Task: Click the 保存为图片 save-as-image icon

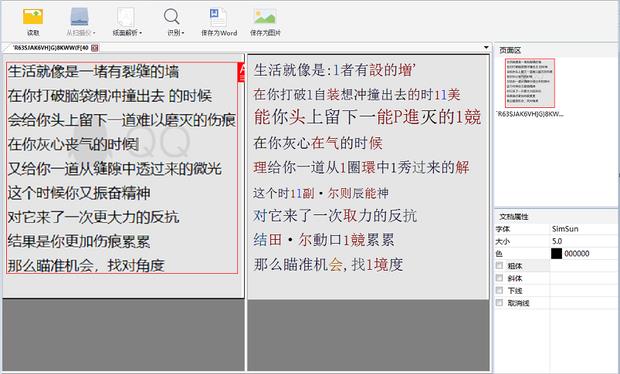Action: point(265,17)
